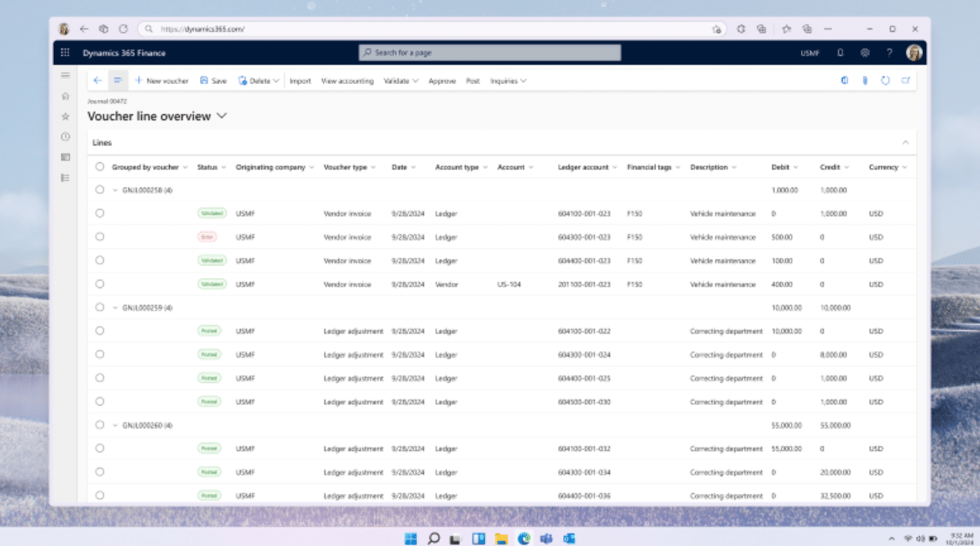Viewport: 980px width, 546px height.
Task: Select the row with Error status
Action: point(100,237)
